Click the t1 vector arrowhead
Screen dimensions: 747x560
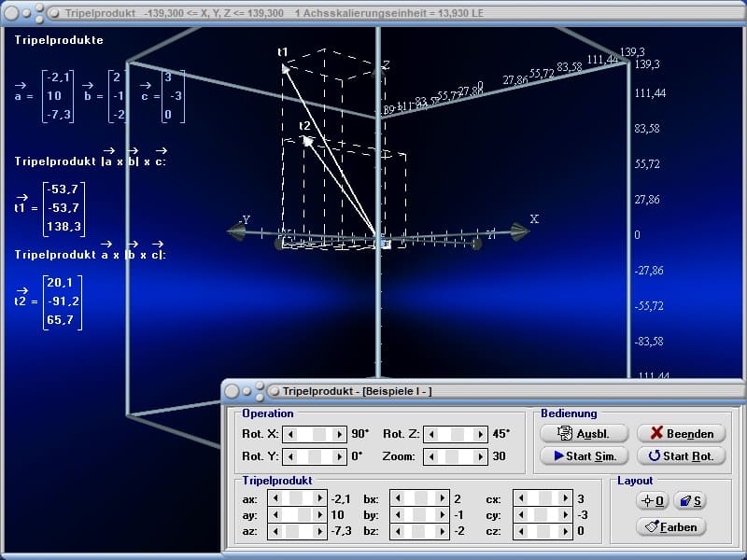pyautogui.click(x=285, y=69)
